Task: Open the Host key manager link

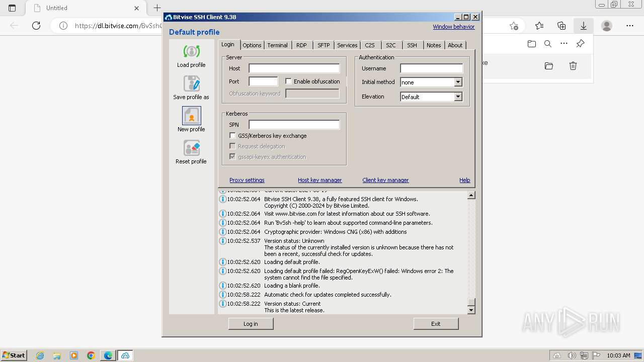Action: (319, 180)
